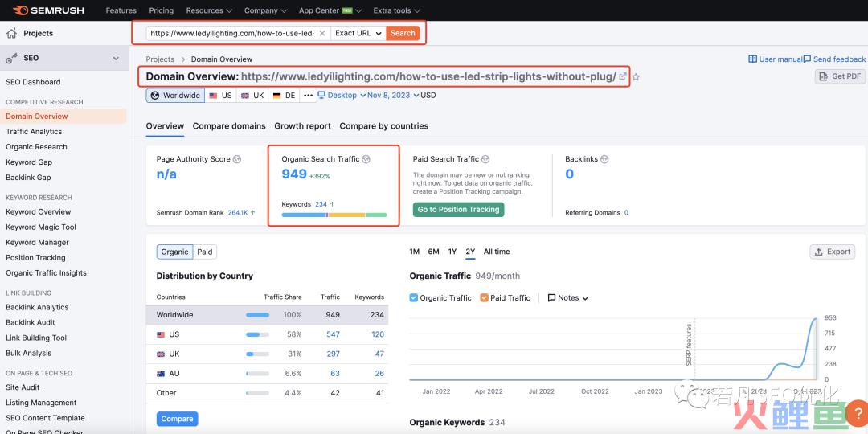Click the Projects breadcrumb link
Viewport: 868px width, 434px height.
coord(160,59)
